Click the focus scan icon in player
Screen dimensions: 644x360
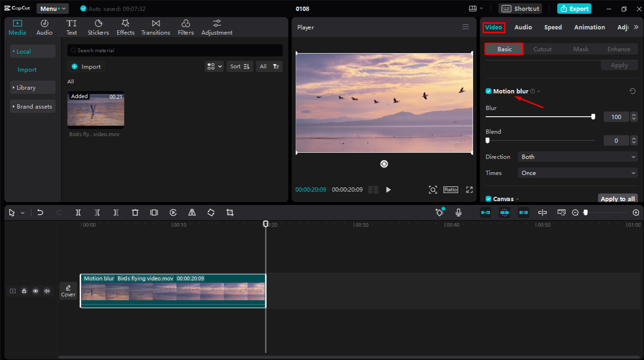pos(433,190)
